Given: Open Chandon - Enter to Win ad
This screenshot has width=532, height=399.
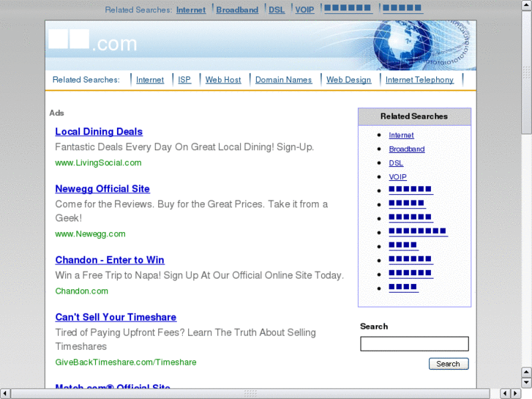Looking at the screenshot, I should 110,260.
